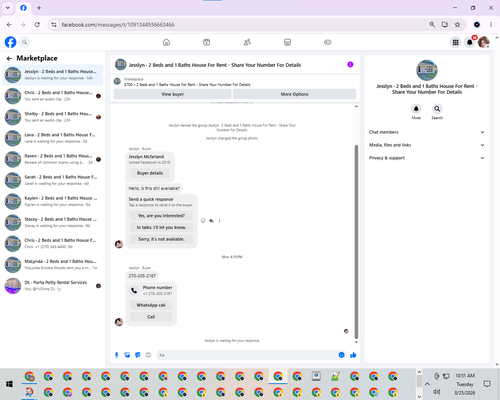
Task: Click the View buyer button
Action: click(x=173, y=94)
